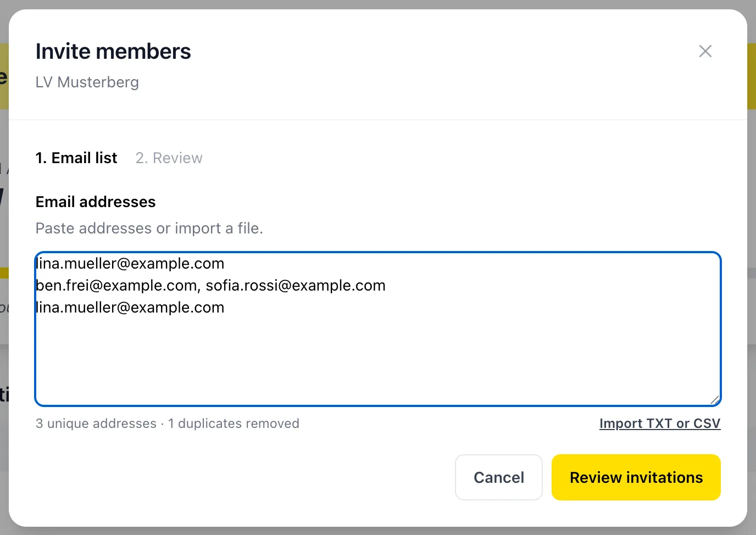Cancel the invitation dialog
Viewport: 756px width, 535px height.
pos(499,477)
